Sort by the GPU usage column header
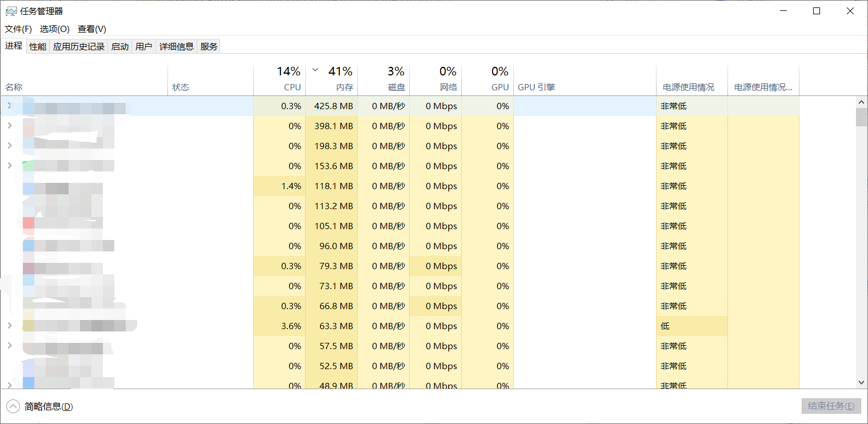Viewport: 868px width, 424px height. pyautogui.click(x=487, y=80)
